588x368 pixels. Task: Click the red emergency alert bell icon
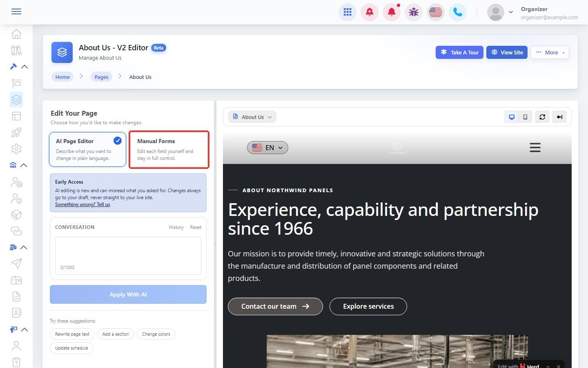[x=370, y=12]
